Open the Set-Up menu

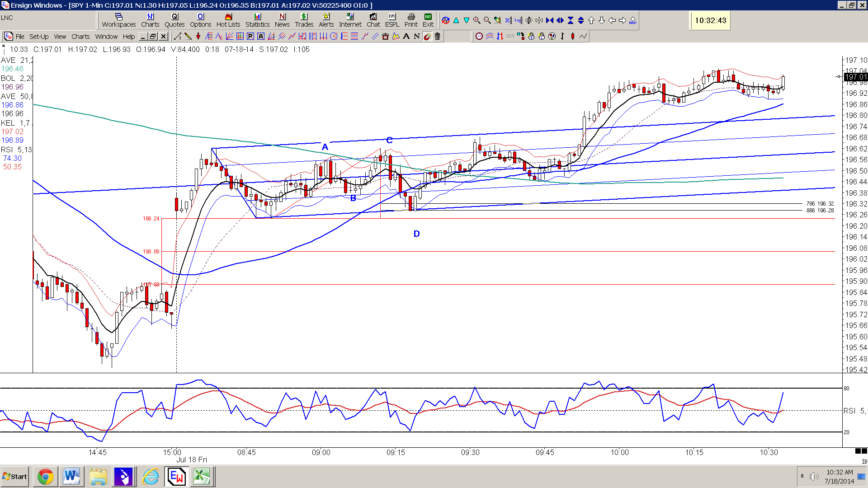point(39,37)
